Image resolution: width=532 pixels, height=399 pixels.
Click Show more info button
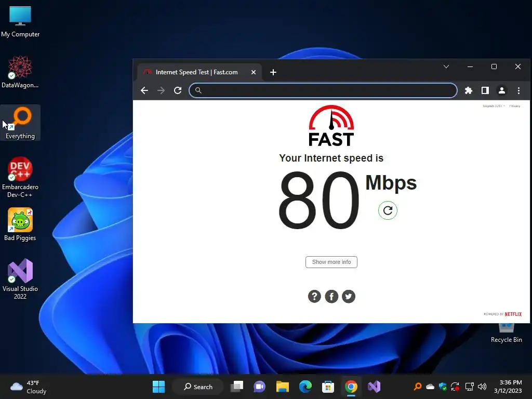pos(331,262)
